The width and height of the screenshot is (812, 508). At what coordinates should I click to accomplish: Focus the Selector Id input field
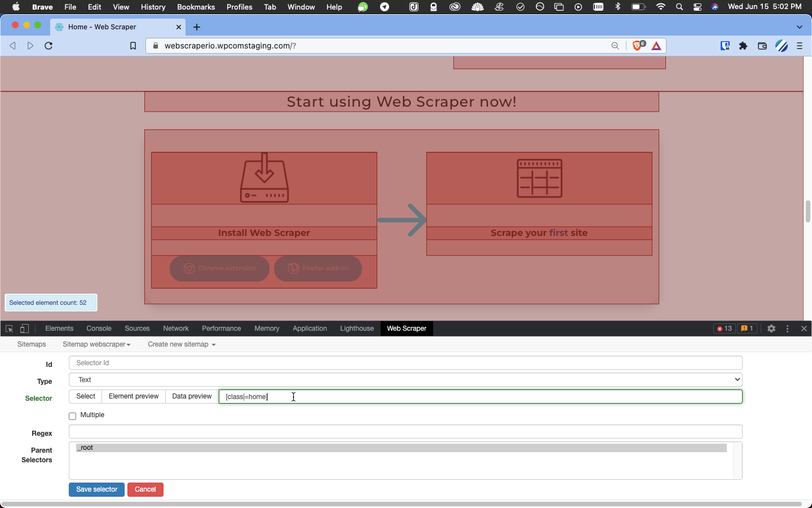[x=405, y=363]
